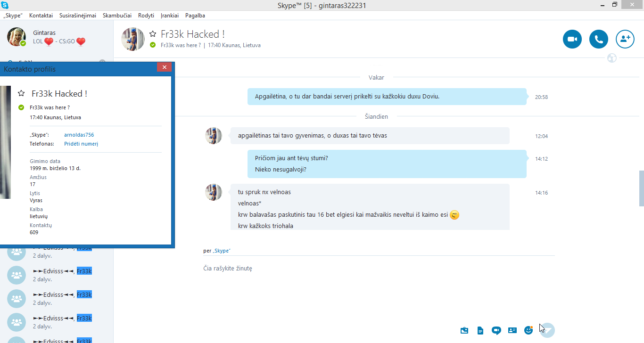The image size is (644, 343).
Task: Click the 20:58 timestamp
Action: tap(541, 97)
